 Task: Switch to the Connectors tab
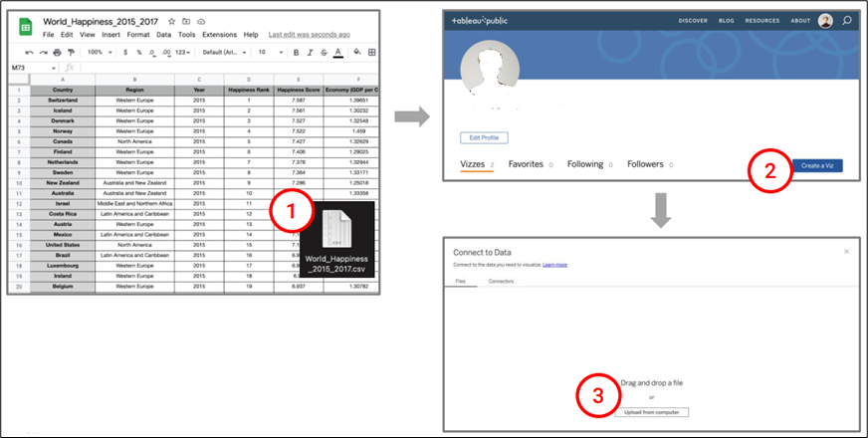click(x=501, y=282)
